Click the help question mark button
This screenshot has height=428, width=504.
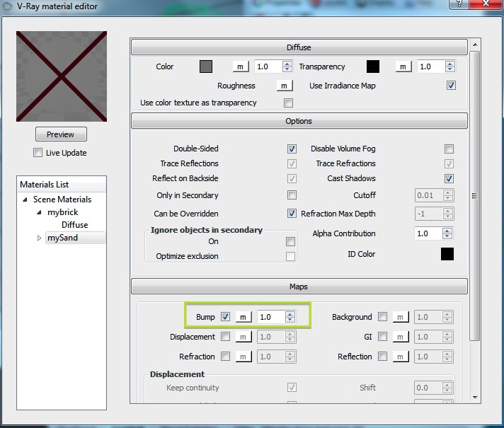click(459, 4)
